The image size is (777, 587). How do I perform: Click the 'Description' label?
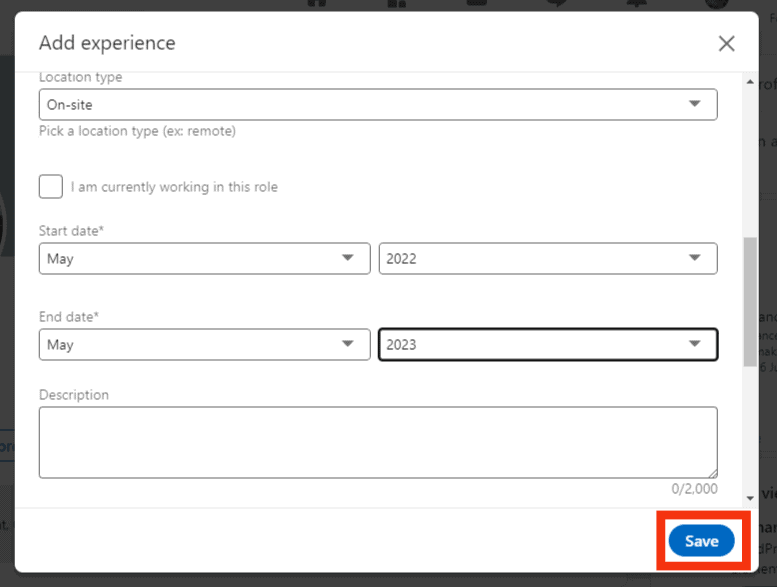74,395
